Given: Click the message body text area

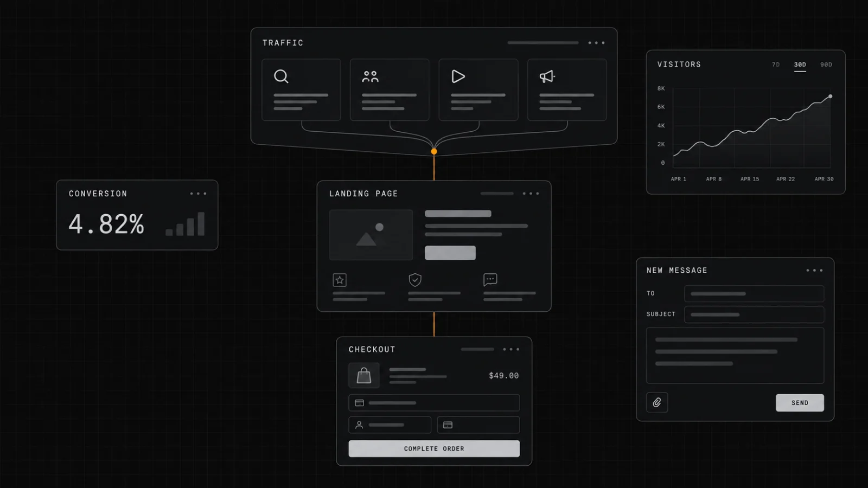Looking at the screenshot, I should (x=735, y=356).
